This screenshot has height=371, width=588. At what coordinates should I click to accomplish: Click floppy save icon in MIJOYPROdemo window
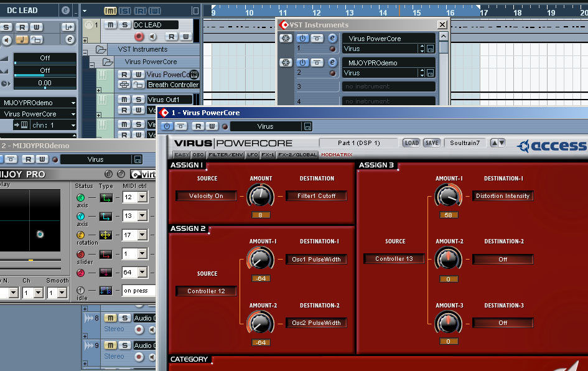click(138, 159)
